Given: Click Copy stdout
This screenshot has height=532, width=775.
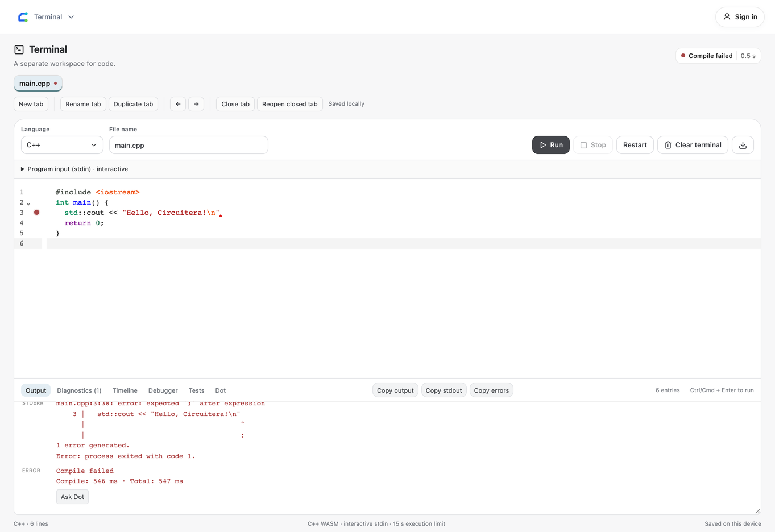Looking at the screenshot, I should pos(444,390).
